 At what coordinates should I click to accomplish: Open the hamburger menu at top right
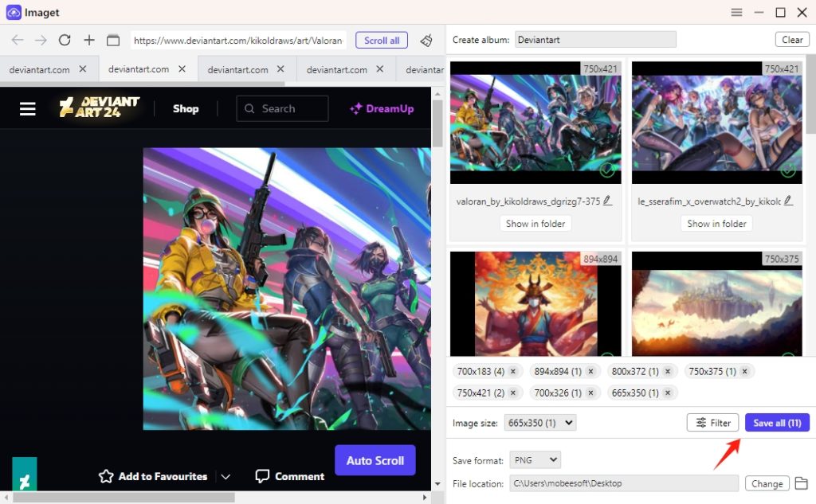736,12
